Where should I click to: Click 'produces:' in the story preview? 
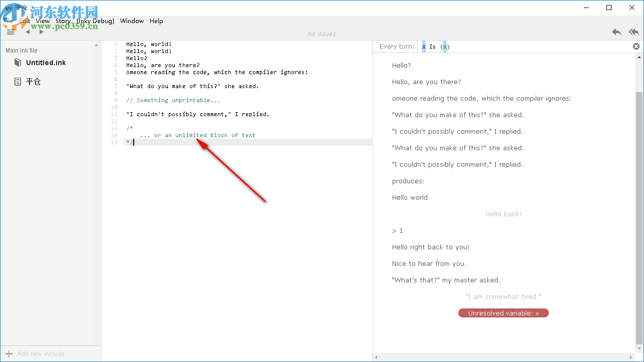click(408, 181)
